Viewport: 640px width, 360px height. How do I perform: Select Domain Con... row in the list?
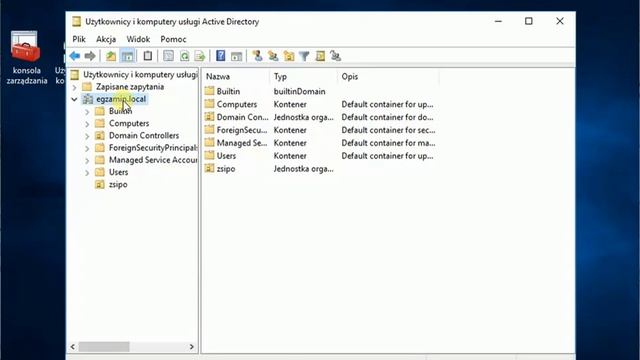click(320, 117)
